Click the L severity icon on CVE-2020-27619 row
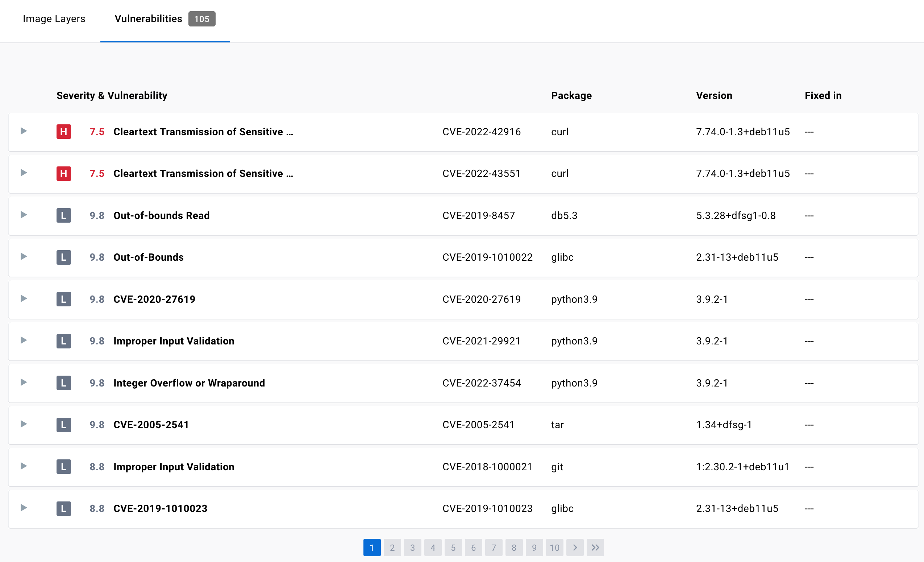Viewport: 924px width, 562px height. pyautogui.click(x=63, y=299)
